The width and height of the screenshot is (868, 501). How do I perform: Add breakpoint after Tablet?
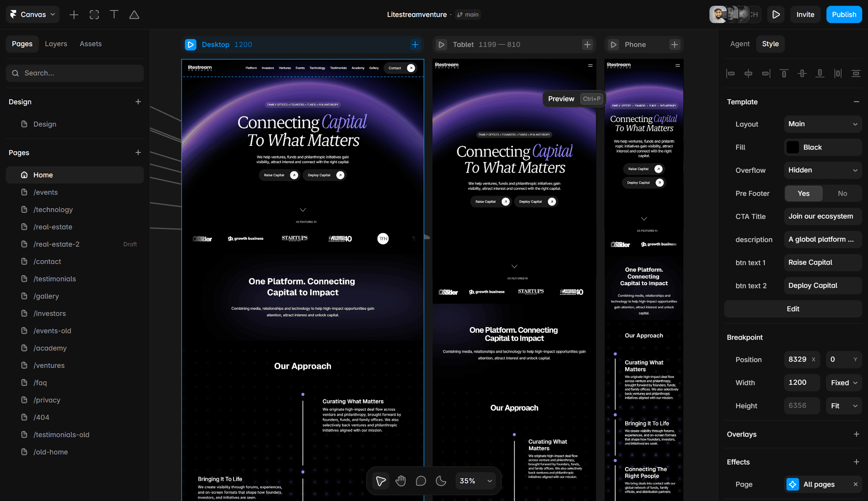(x=587, y=45)
